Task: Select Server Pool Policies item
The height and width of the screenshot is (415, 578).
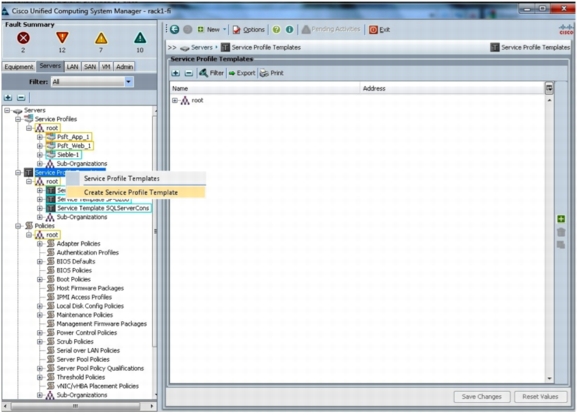Action: tap(83, 359)
